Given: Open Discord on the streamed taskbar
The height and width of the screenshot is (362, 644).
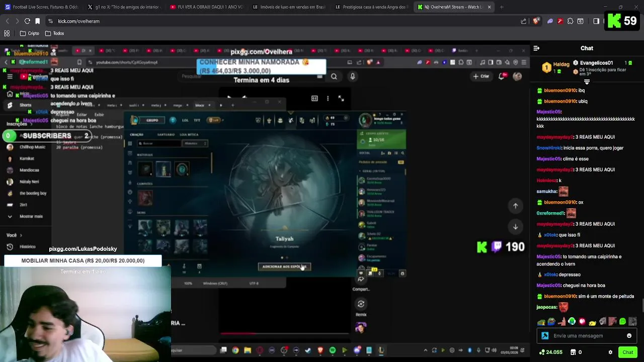Looking at the screenshot, I should pos(357,350).
